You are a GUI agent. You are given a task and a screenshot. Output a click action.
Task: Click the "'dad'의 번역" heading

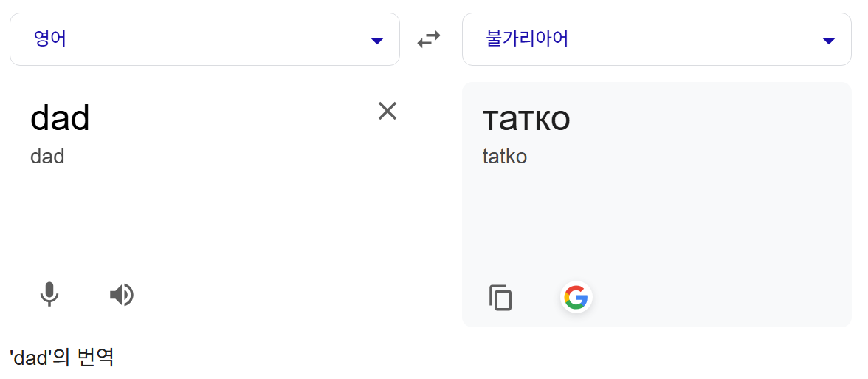(x=62, y=358)
